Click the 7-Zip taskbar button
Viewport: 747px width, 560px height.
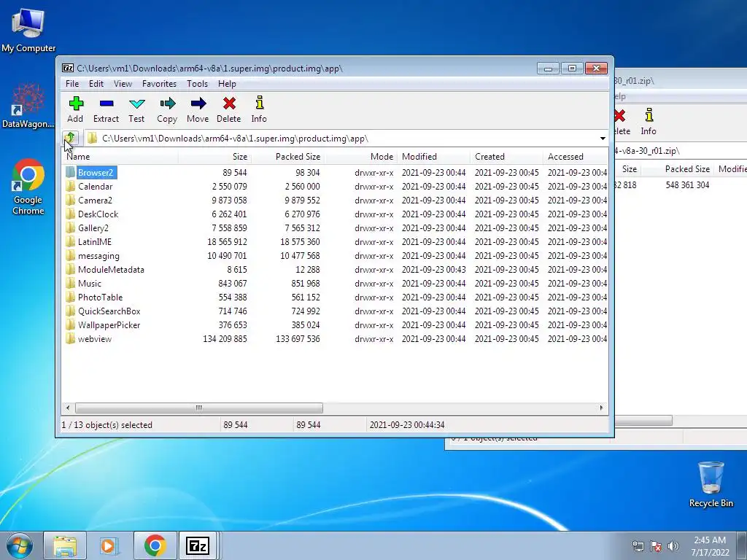tap(198, 545)
